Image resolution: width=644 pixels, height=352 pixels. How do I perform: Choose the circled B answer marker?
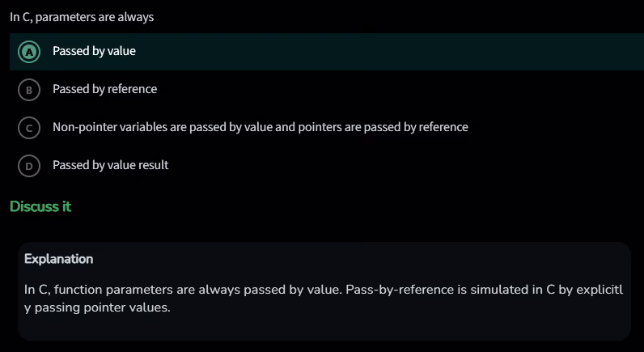[x=29, y=90]
